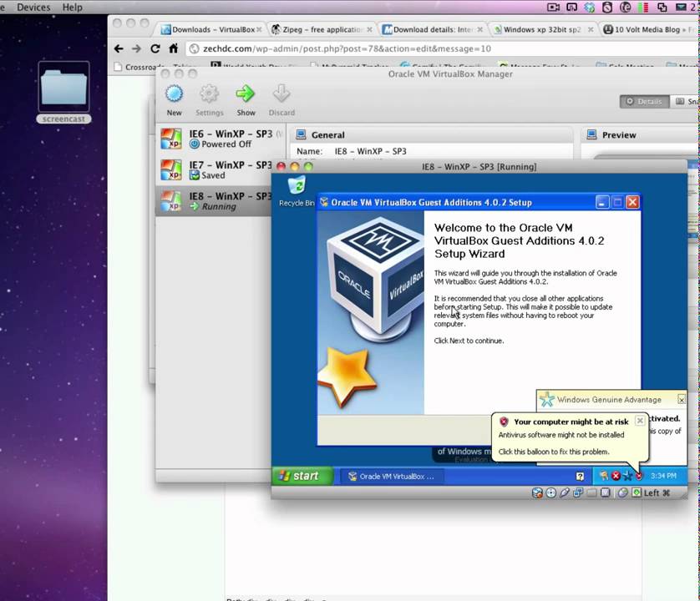Open the screencast folder on desktop
Screen dimensions: 700x601
pyautogui.click(x=63, y=92)
